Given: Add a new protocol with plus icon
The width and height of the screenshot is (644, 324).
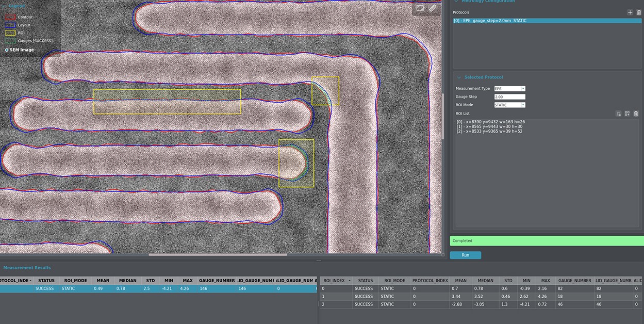Looking at the screenshot, I should (630, 12).
